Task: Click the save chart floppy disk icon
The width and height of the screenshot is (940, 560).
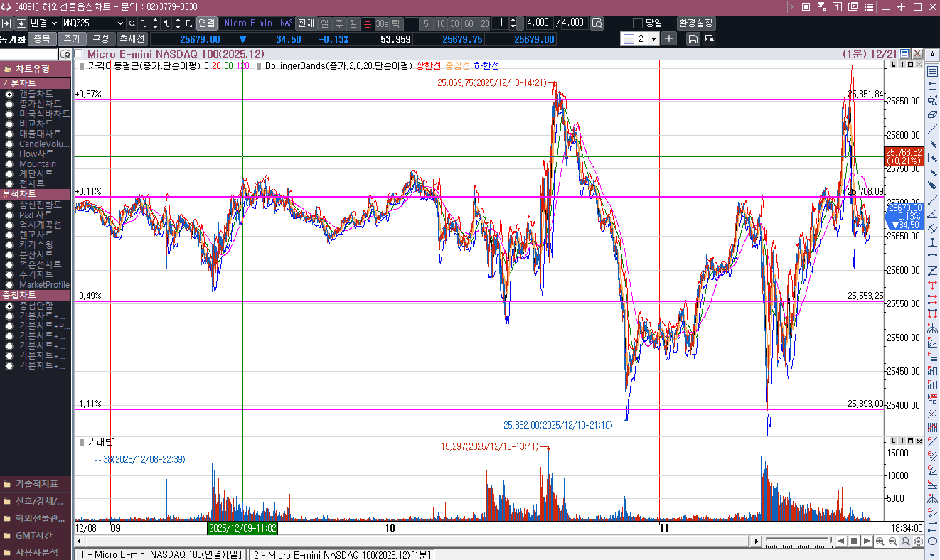Action: pos(693,39)
